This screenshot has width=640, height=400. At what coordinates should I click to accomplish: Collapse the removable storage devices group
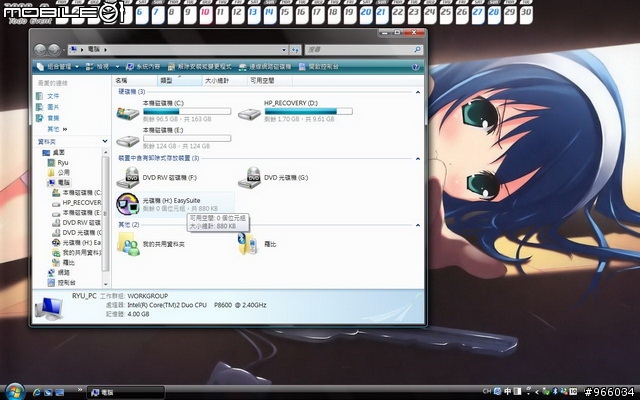(x=418, y=158)
